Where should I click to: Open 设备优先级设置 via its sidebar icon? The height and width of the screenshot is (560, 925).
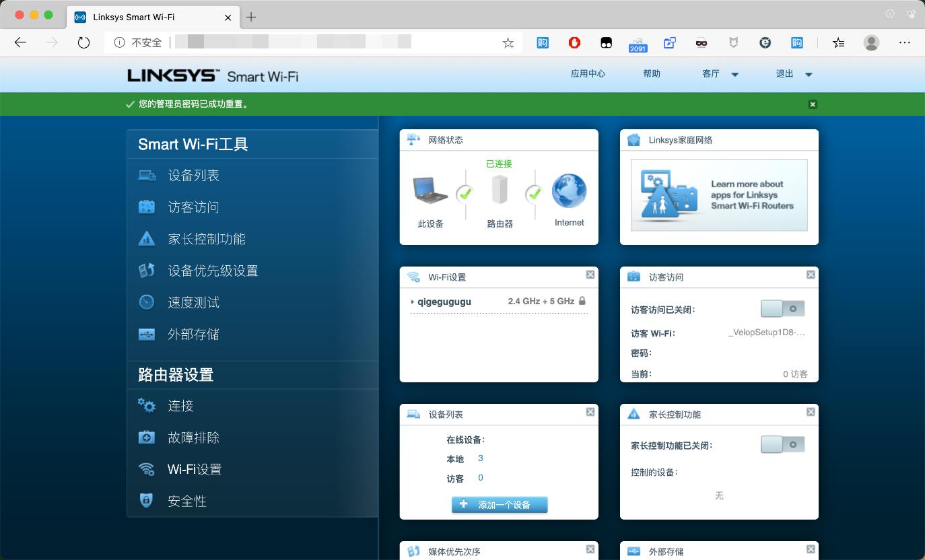[x=147, y=270]
